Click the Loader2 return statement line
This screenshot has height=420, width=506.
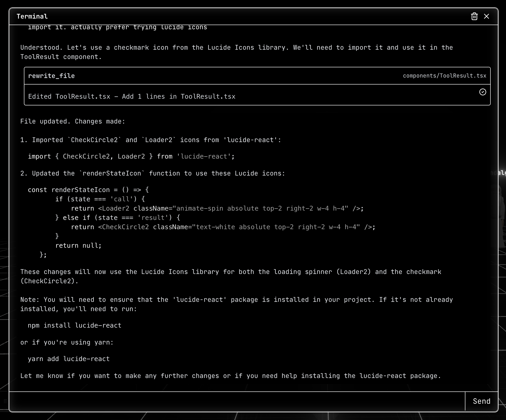[x=217, y=208]
